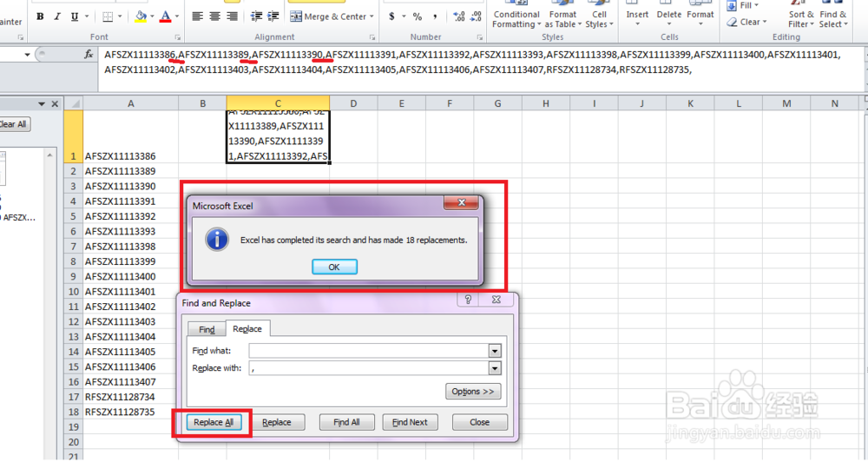Click the Replace button in the dialog
The width and height of the screenshot is (868, 462).
click(276, 422)
